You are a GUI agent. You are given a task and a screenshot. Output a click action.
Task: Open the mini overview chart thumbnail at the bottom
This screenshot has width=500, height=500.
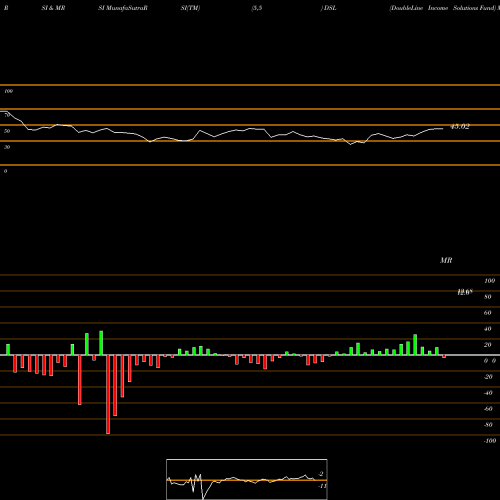coord(247,479)
